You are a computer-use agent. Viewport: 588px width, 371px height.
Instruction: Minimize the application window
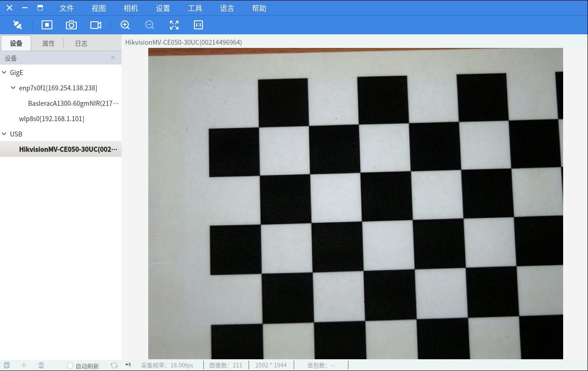pyautogui.click(x=25, y=8)
